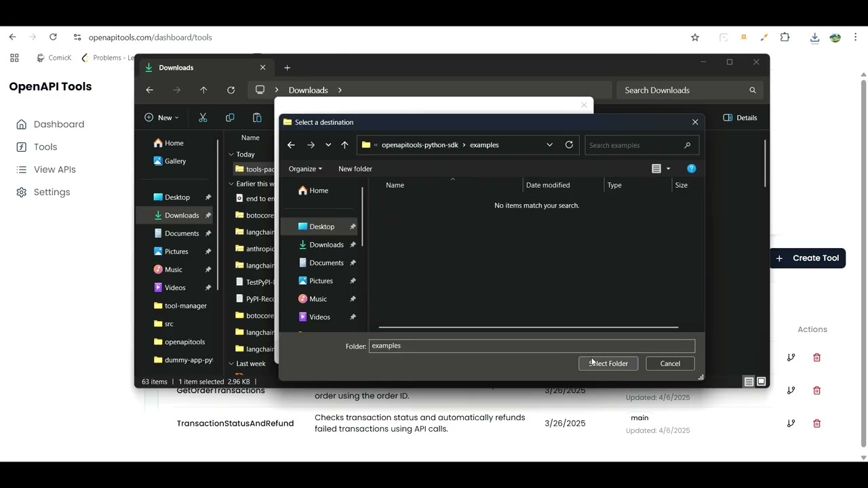Sort by Name column in dialog

point(395,185)
